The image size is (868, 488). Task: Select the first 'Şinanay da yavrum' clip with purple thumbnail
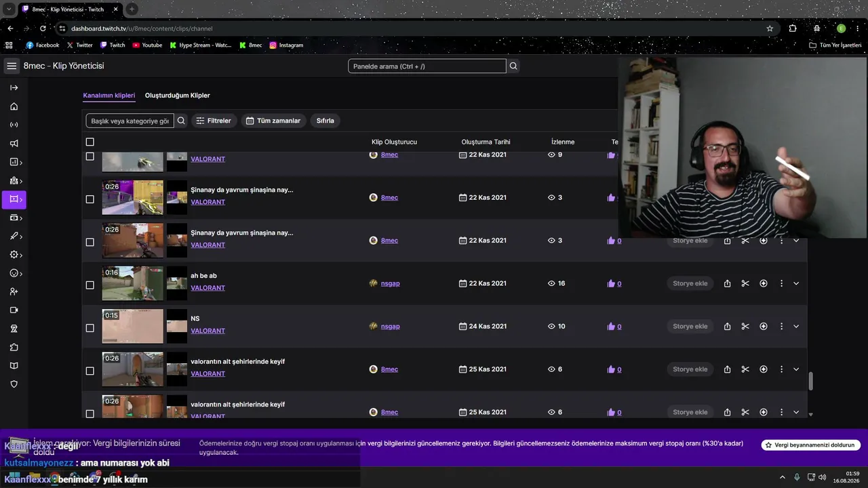[90, 199]
